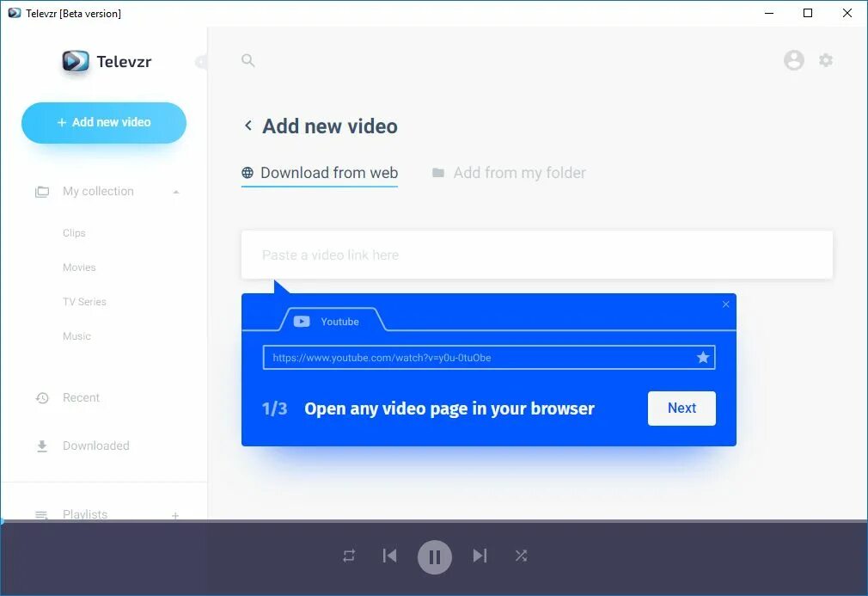
Task: Toggle repeat mode in the player
Action: click(348, 556)
